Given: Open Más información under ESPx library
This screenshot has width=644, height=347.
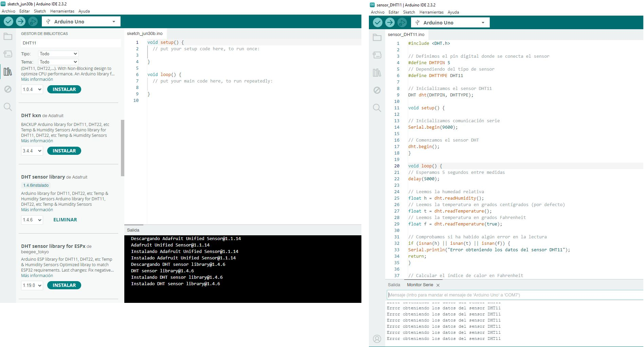Looking at the screenshot, I should [x=37, y=276].
